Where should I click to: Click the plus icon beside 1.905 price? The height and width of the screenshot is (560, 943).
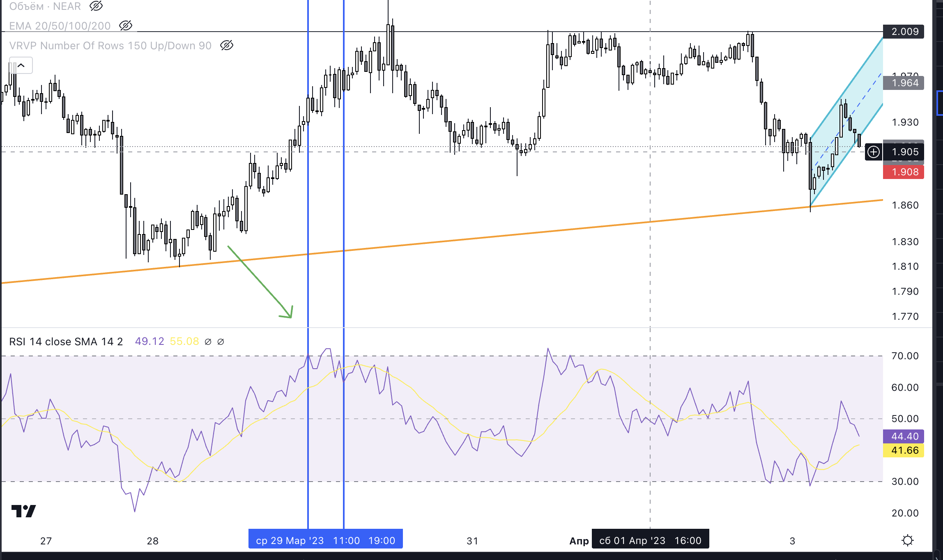(x=873, y=152)
